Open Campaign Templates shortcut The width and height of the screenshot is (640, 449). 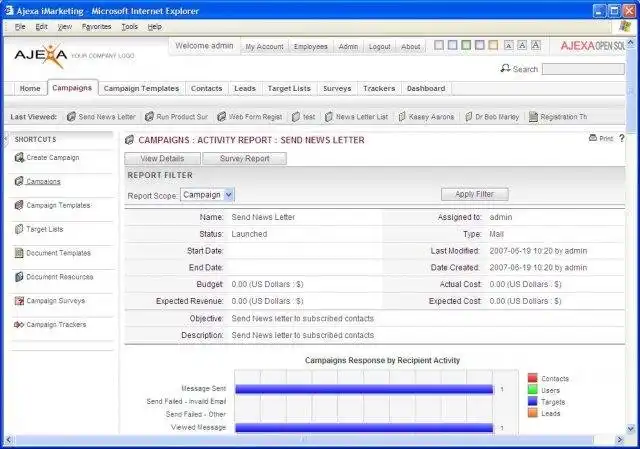[53, 205]
